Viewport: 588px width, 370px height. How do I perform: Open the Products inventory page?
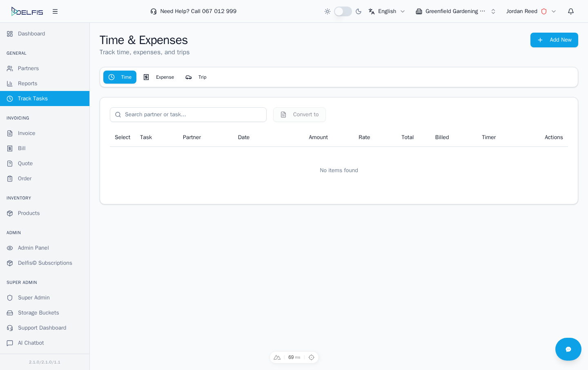(x=29, y=213)
